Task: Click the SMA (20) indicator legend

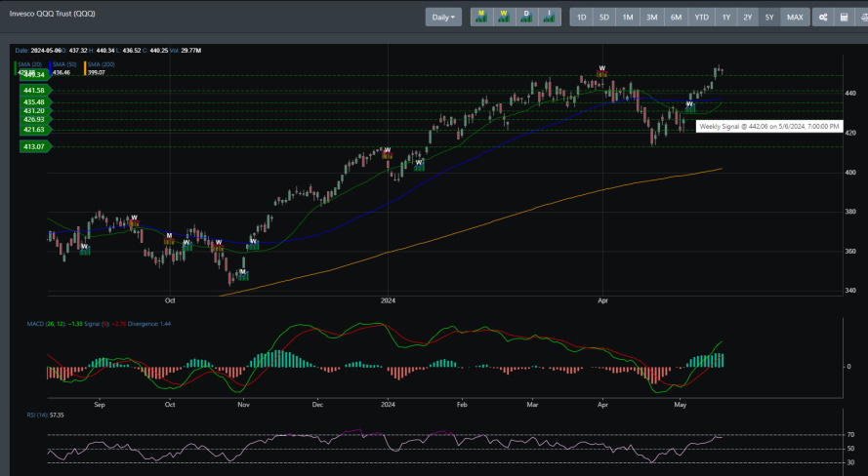Action: pos(29,64)
